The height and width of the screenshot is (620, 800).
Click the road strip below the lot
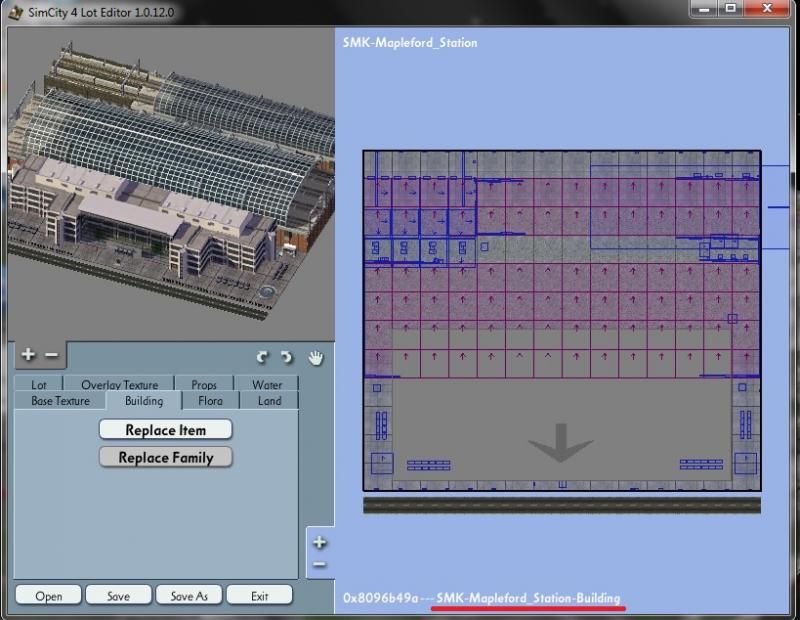click(x=562, y=505)
